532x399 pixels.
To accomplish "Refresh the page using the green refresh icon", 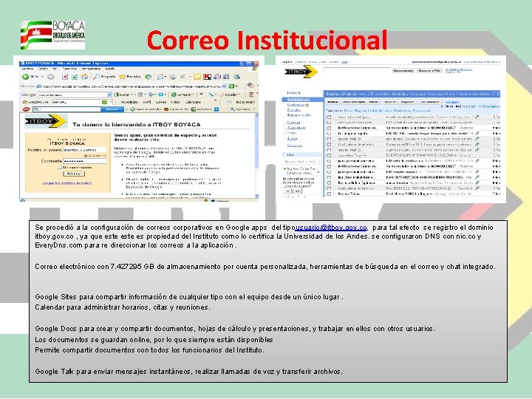I will pyautogui.click(x=75, y=77).
